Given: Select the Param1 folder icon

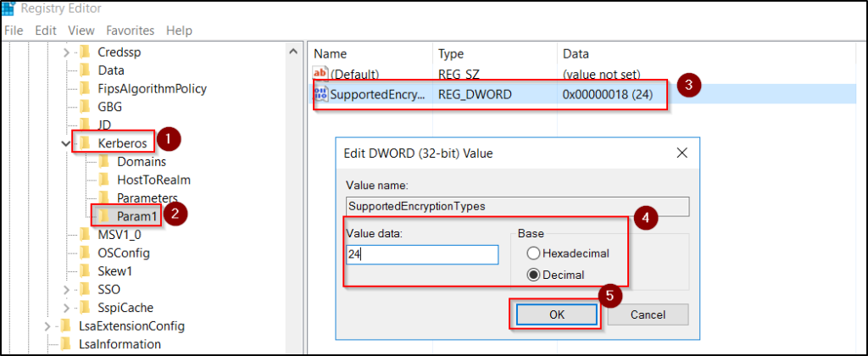Looking at the screenshot, I should pos(104,215).
